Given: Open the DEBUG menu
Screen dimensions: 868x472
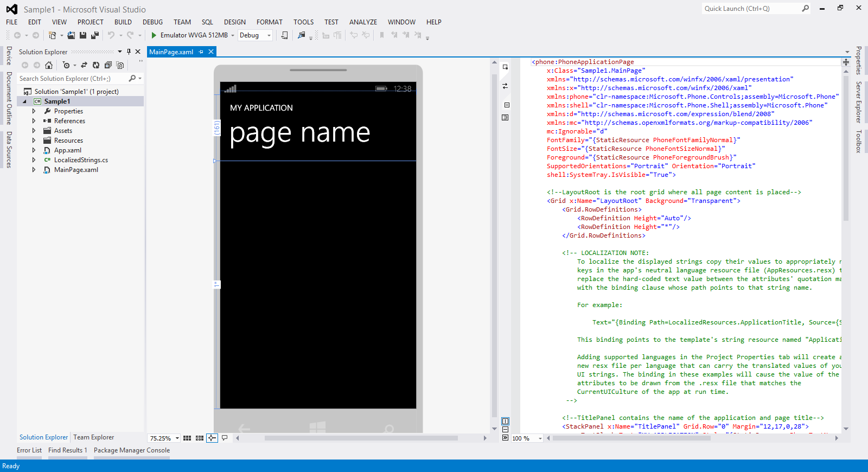Looking at the screenshot, I should 152,22.
